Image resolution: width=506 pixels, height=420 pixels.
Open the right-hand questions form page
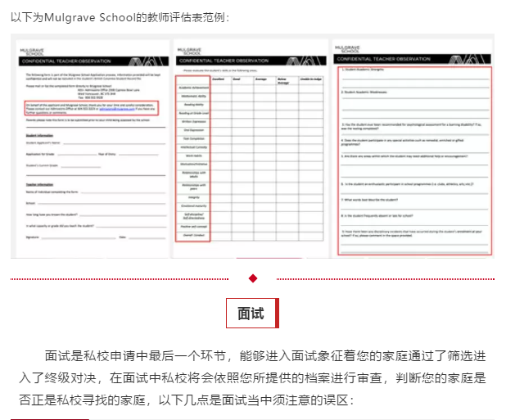tap(412, 147)
